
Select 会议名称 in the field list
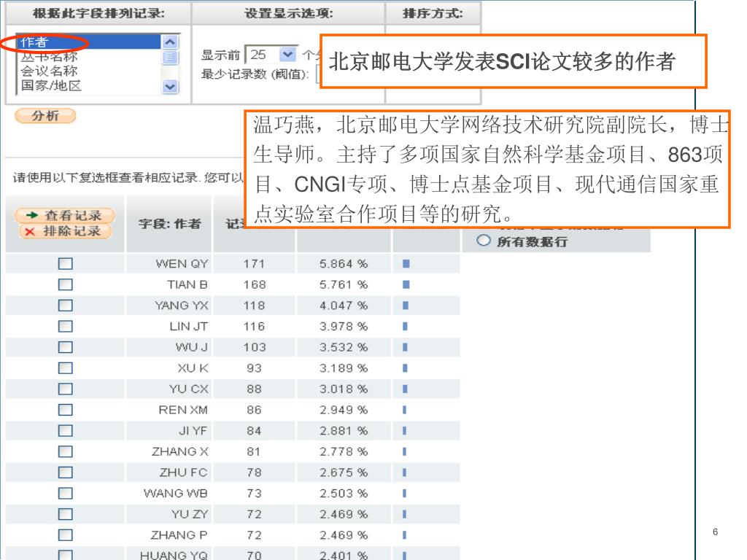point(49,71)
